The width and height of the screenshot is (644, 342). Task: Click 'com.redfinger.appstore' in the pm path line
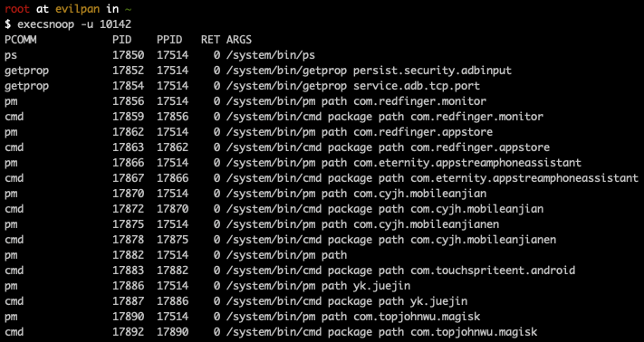click(x=423, y=132)
